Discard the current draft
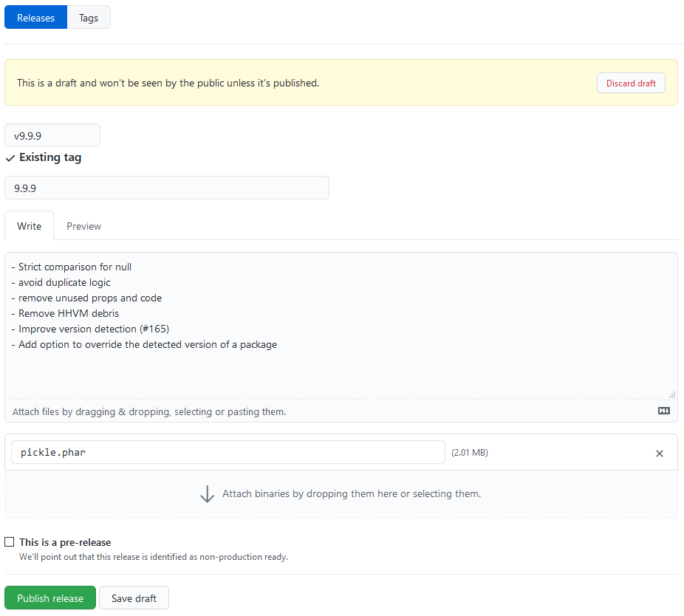This screenshot has height=616, width=684. tap(631, 83)
